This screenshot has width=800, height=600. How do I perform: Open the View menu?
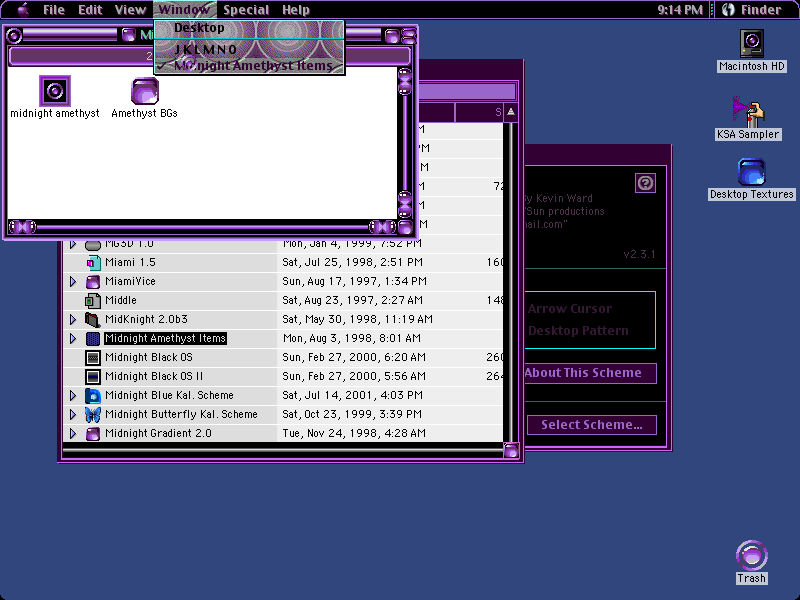(130, 10)
